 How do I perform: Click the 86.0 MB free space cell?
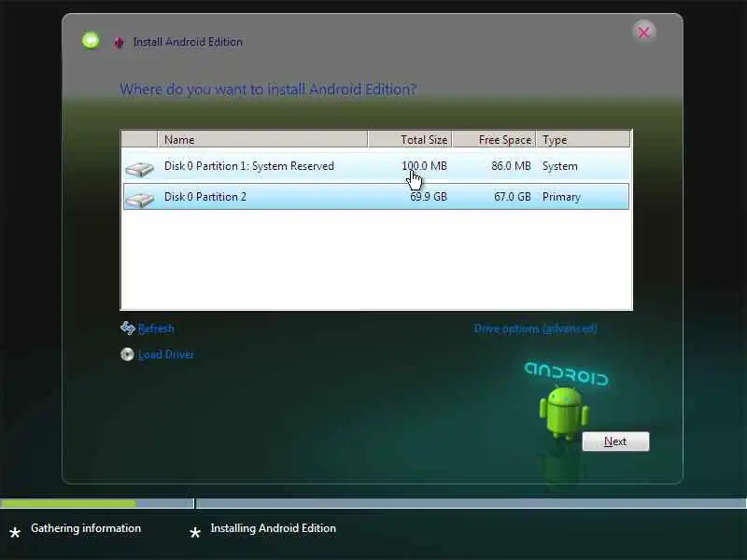click(511, 166)
